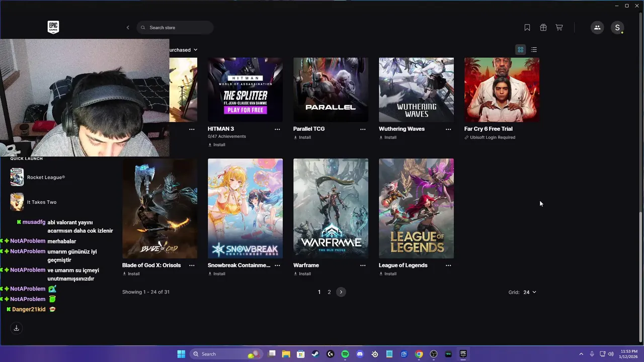
Task: Open the shopping cart
Action: point(559,28)
